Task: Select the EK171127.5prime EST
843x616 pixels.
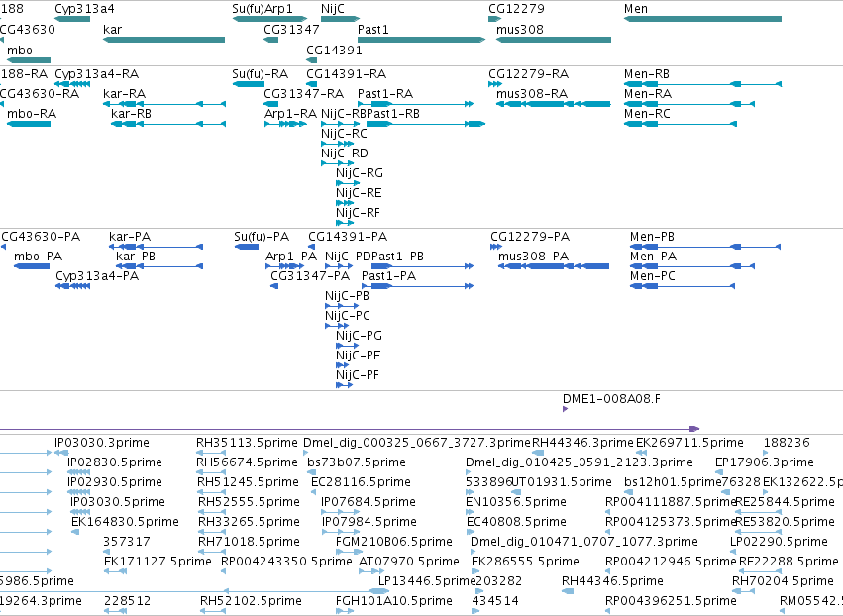Action: pyautogui.click(x=115, y=571)
